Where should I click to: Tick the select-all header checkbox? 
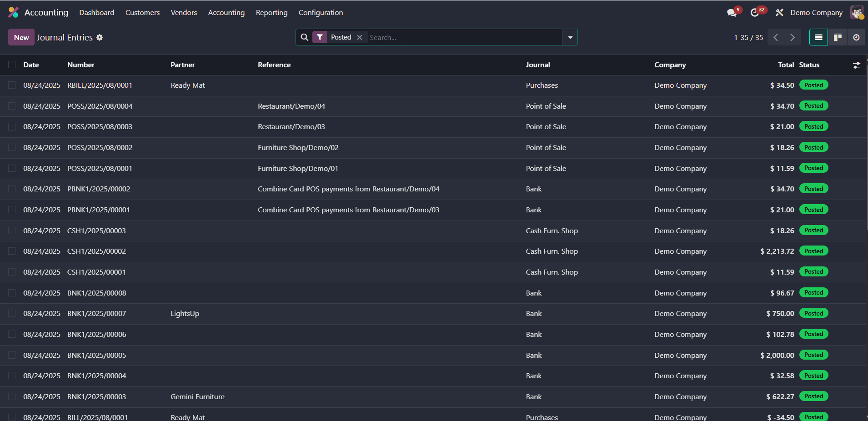click(12, 65)
